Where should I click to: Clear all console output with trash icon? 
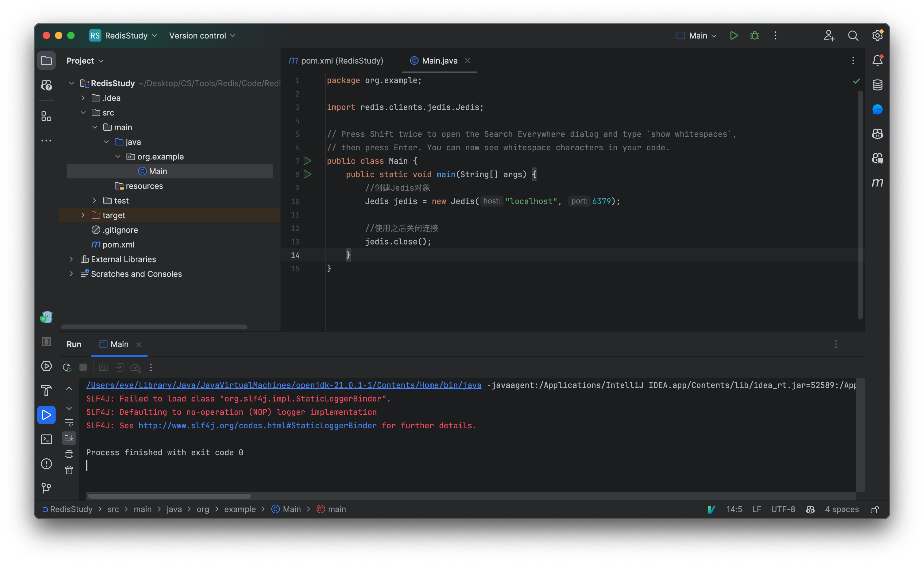(69, 470)
